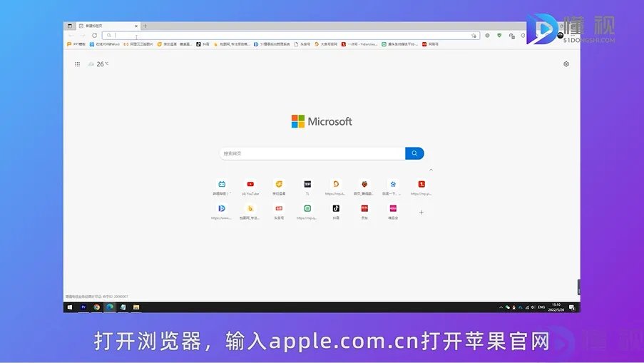Open the Bilibili quick link tile
The height and width of the screenshot is (363, 644).
(x=222, y=185)
